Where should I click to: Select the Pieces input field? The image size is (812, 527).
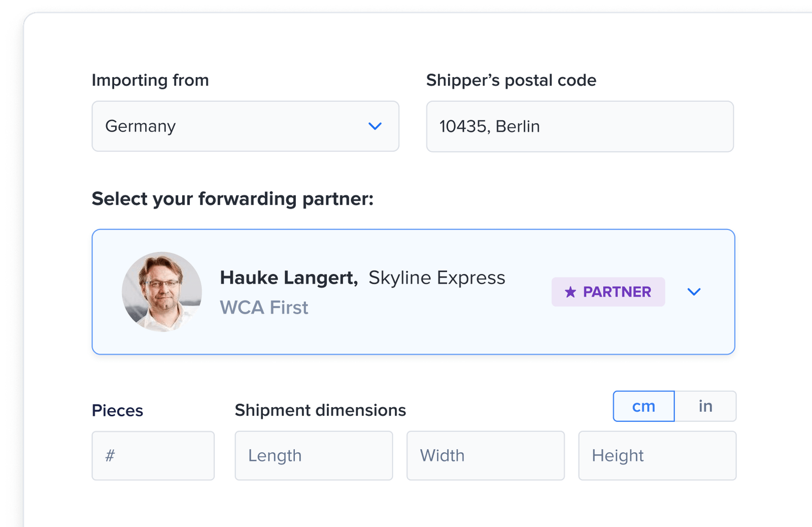(153, 455)
